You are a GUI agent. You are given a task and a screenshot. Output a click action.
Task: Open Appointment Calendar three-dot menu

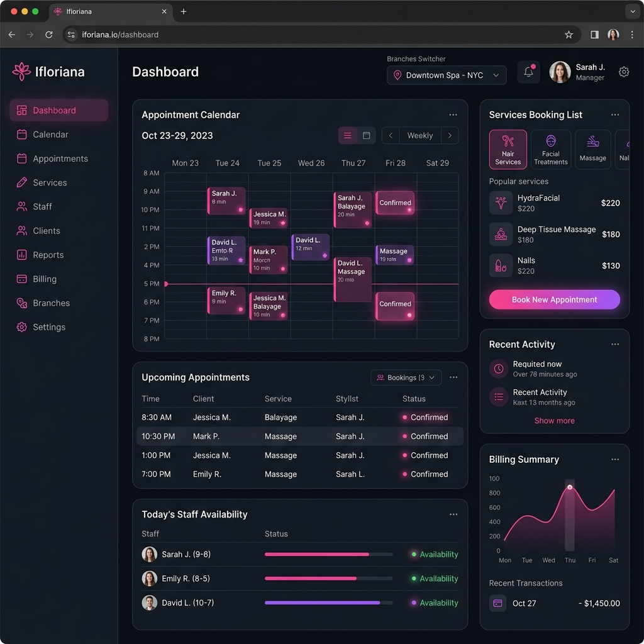(453, 115)
